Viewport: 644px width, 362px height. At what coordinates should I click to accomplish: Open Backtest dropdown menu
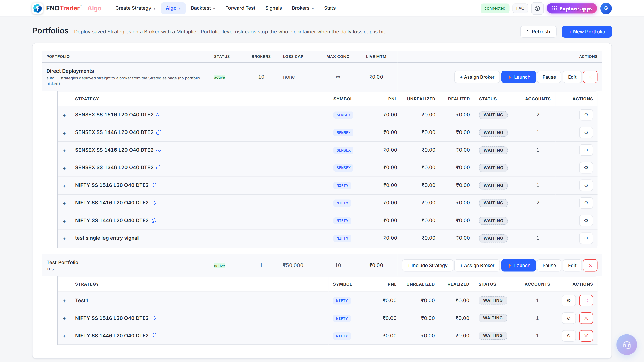(x=203, y=8)
